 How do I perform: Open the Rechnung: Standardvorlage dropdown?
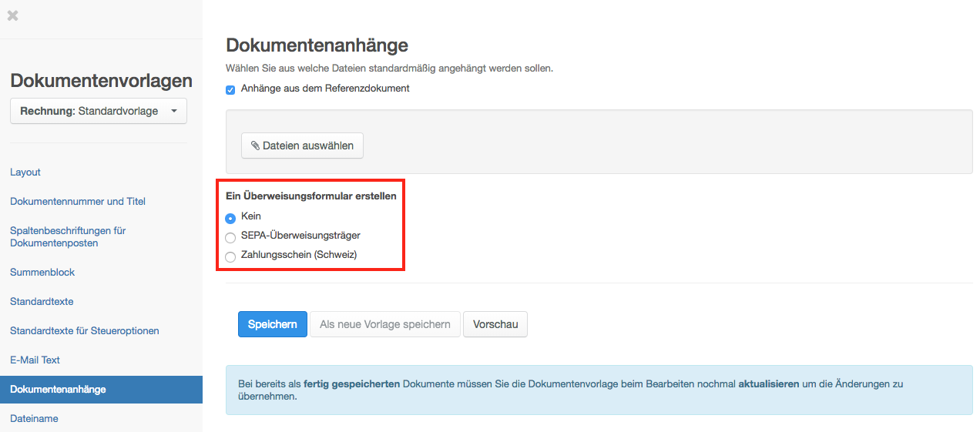[99, 111]
